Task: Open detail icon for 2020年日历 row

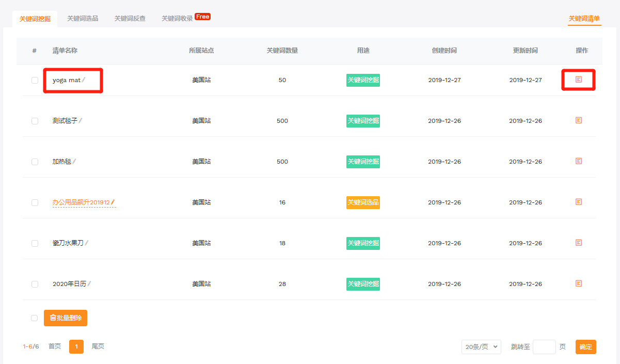Action: pyautogui.click(x=579, y=283)
